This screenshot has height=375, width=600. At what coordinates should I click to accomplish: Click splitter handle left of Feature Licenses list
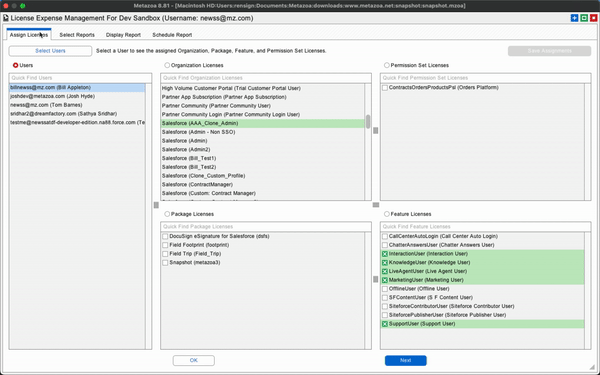pyautogui.click(x=376, y=280)
